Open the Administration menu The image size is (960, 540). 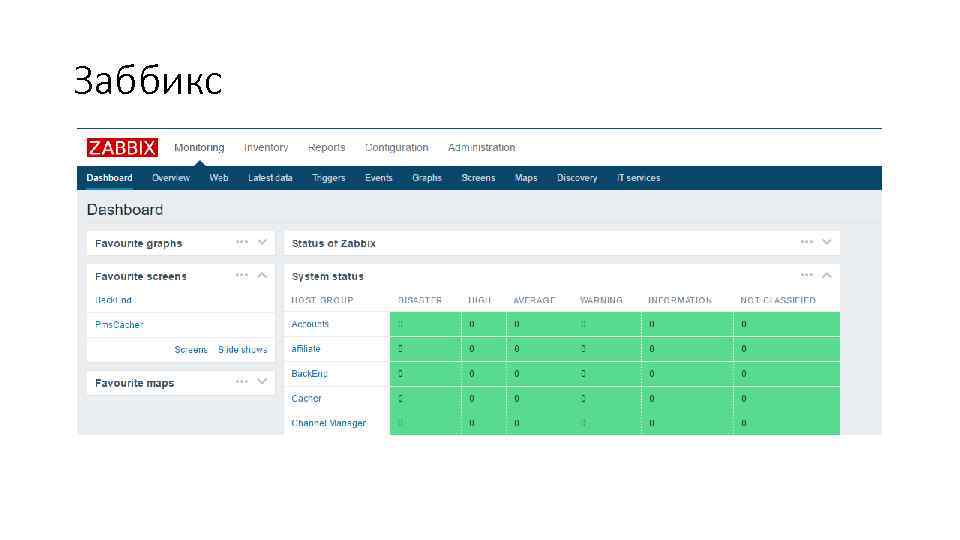coord(481,148)
